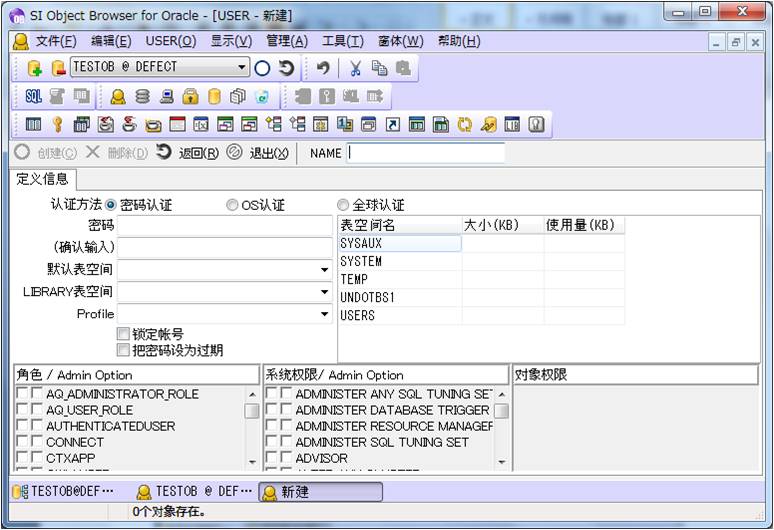This screenshot has height=530, width=774.
Task: Switch to the 新建 window tab
Action: point(320,492)
